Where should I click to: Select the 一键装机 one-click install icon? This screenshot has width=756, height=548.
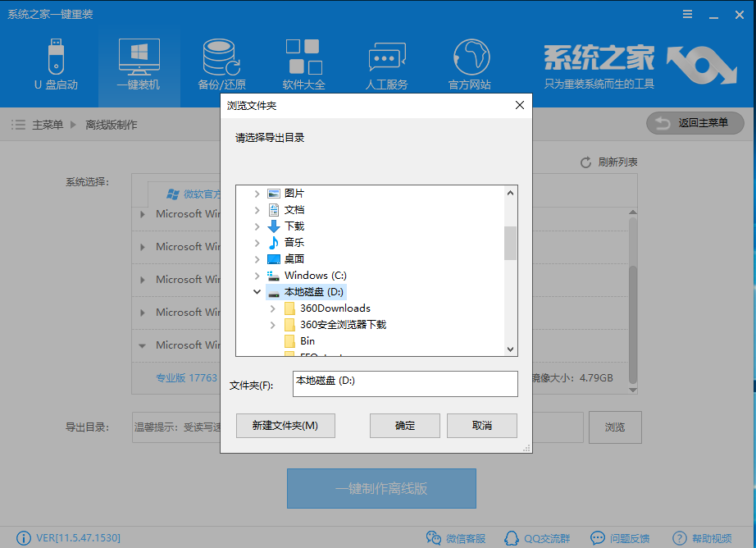coord(139,62)
